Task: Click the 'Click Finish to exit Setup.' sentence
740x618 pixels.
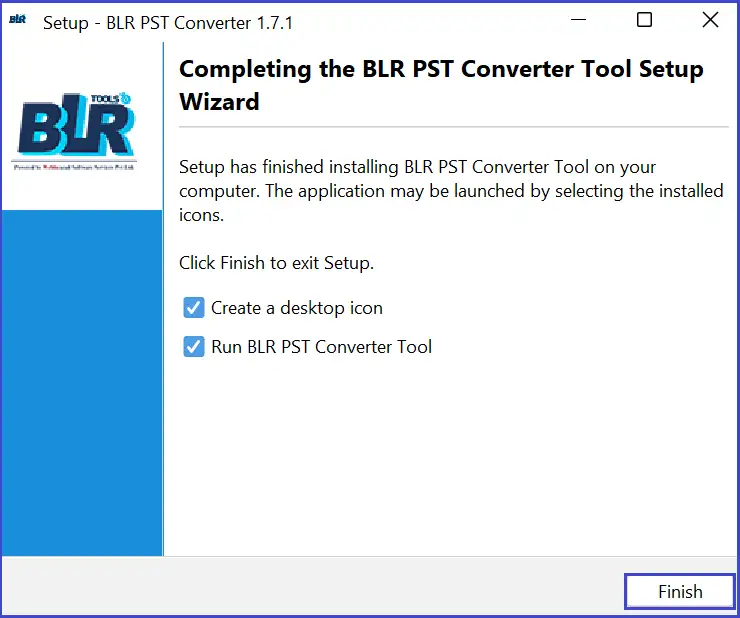Action: (277, 263)
